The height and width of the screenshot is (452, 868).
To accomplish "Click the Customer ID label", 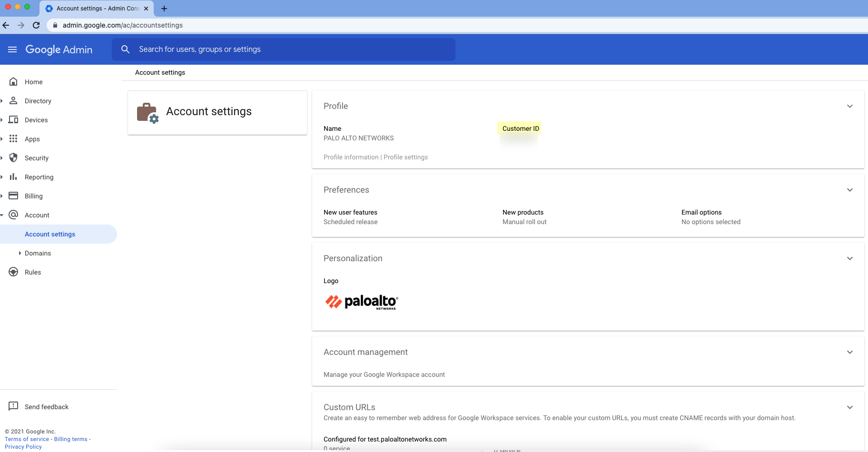I will tap(521, 128).
